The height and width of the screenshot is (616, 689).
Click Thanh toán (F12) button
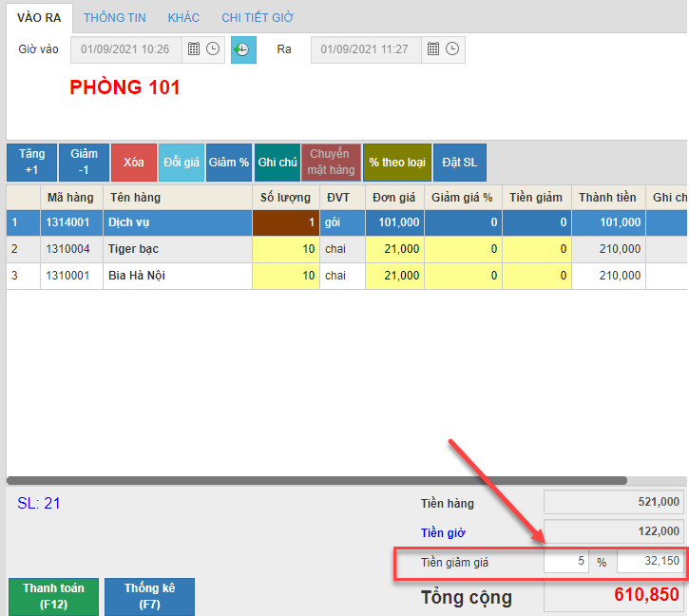[x=53, y=596]
